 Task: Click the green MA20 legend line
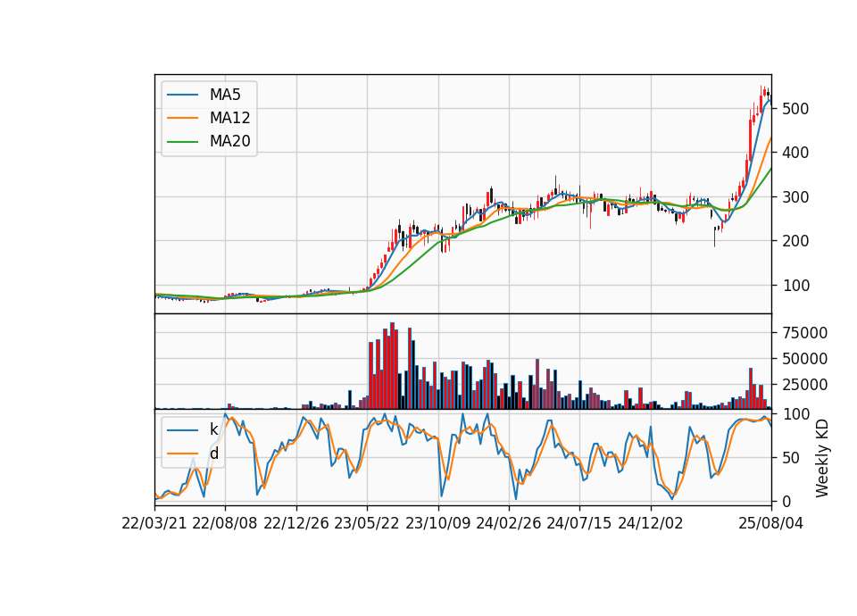point(182,142)
